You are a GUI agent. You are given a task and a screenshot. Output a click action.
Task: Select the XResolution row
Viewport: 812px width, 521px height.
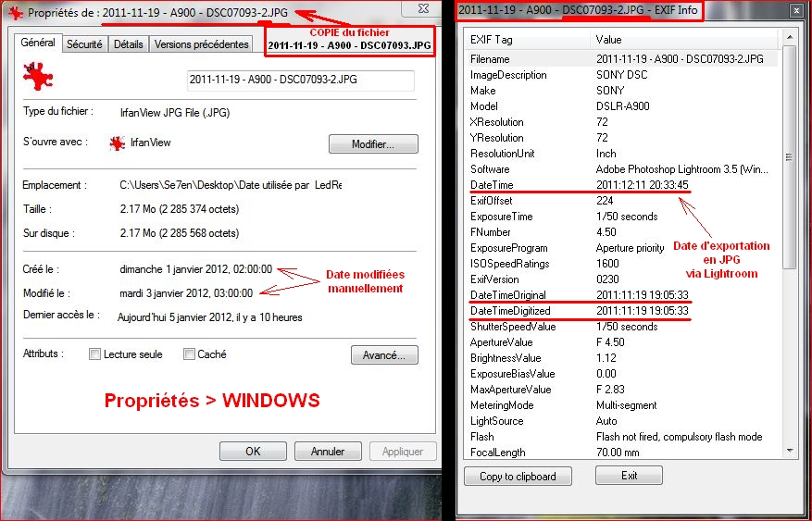[x=621, y=122]
